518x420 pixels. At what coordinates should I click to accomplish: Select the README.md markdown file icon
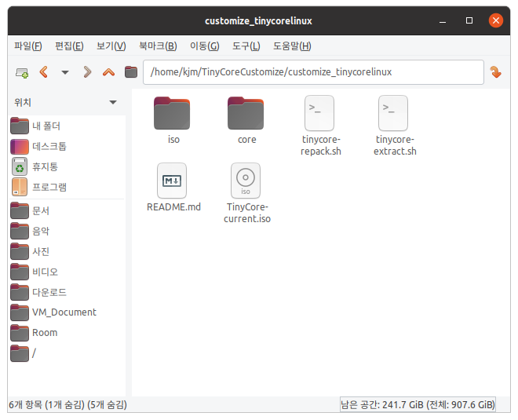click(x=172, y=181)
